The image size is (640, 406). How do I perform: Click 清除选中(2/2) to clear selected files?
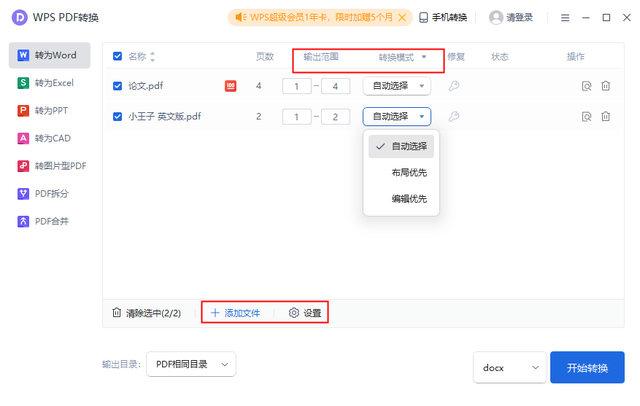pos(147,313)
